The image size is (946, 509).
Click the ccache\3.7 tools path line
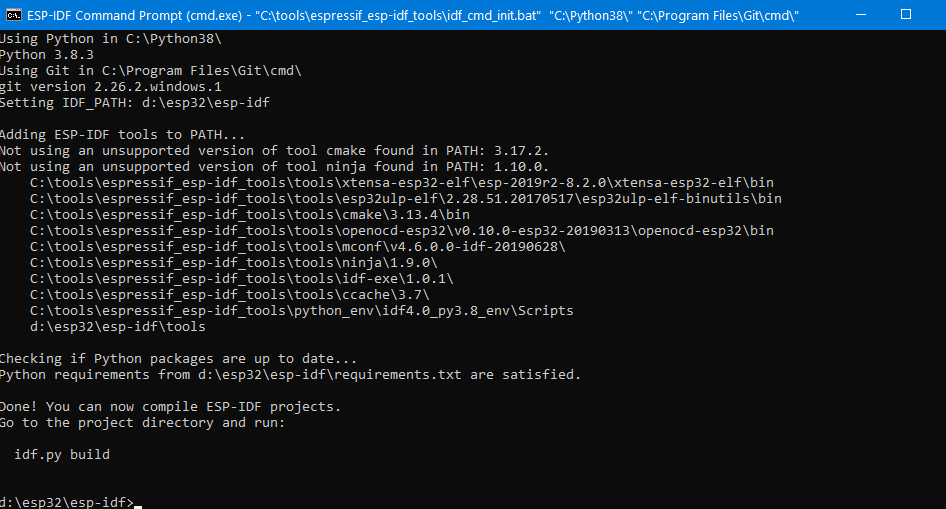coord(230,295)
